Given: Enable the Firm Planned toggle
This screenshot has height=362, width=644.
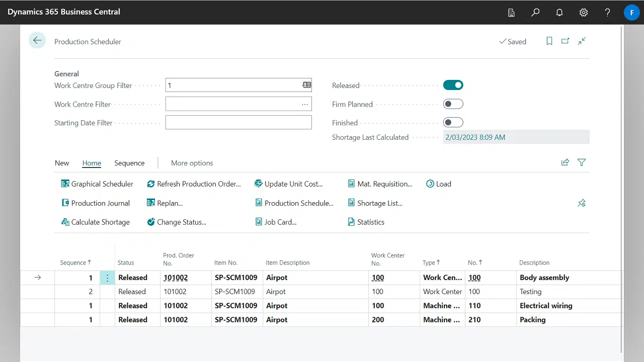Looking at the screenshot, I should click(453, 104).
